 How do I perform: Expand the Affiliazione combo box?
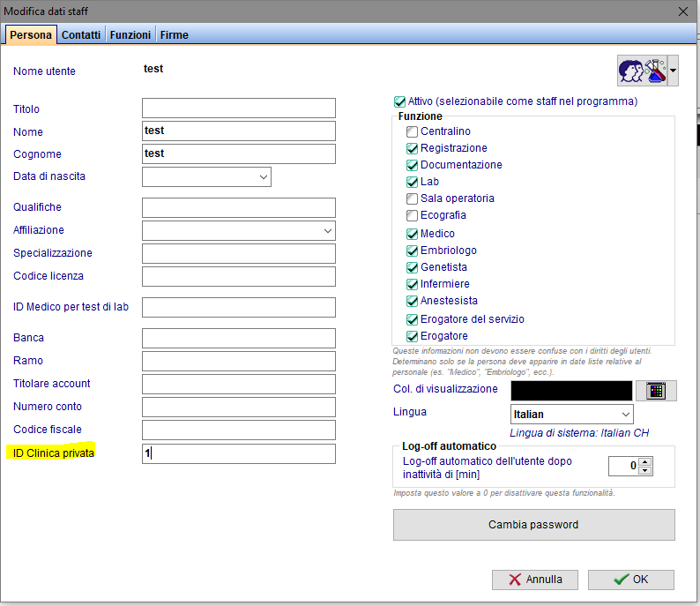click(328, 231)
